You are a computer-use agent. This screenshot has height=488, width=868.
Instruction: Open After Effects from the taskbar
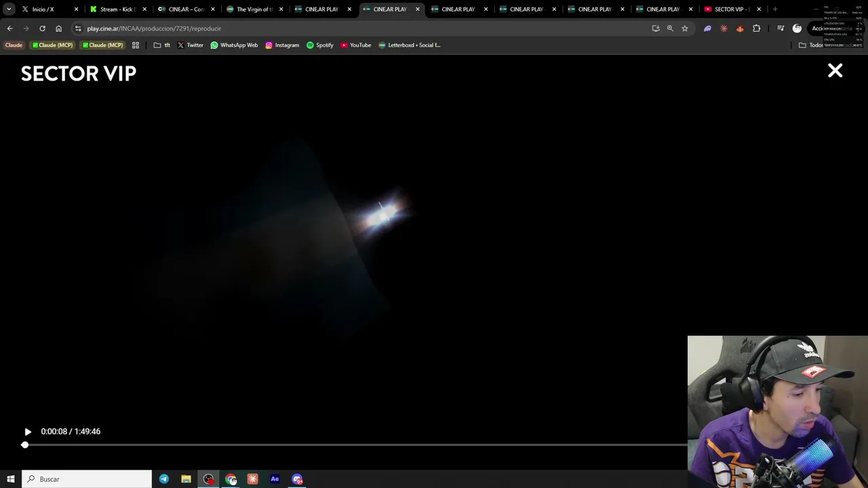[x=275, y=479]
